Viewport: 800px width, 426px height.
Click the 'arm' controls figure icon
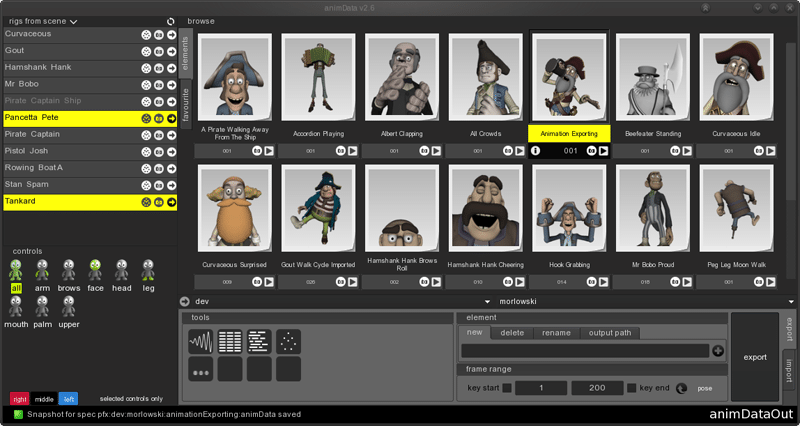[42, 270]
